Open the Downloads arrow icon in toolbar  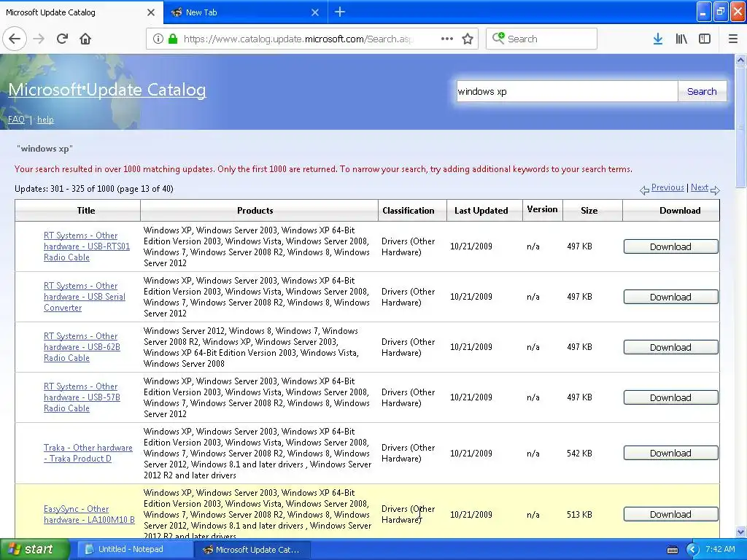tap(658, 39)
